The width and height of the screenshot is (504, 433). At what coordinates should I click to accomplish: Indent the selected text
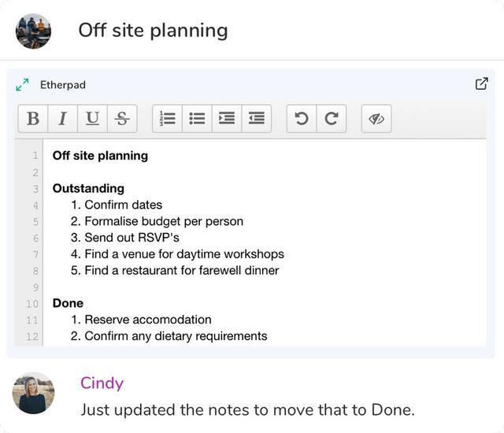[x=227, y=118]
